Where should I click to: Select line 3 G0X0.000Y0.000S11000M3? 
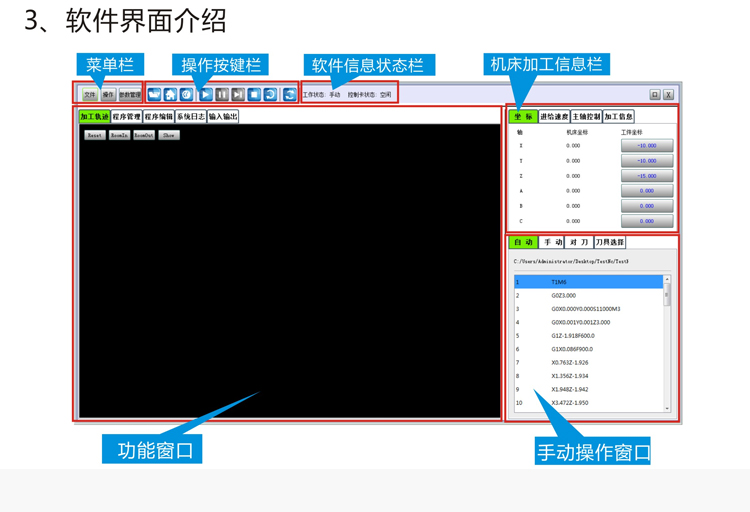tap(589, 309)
